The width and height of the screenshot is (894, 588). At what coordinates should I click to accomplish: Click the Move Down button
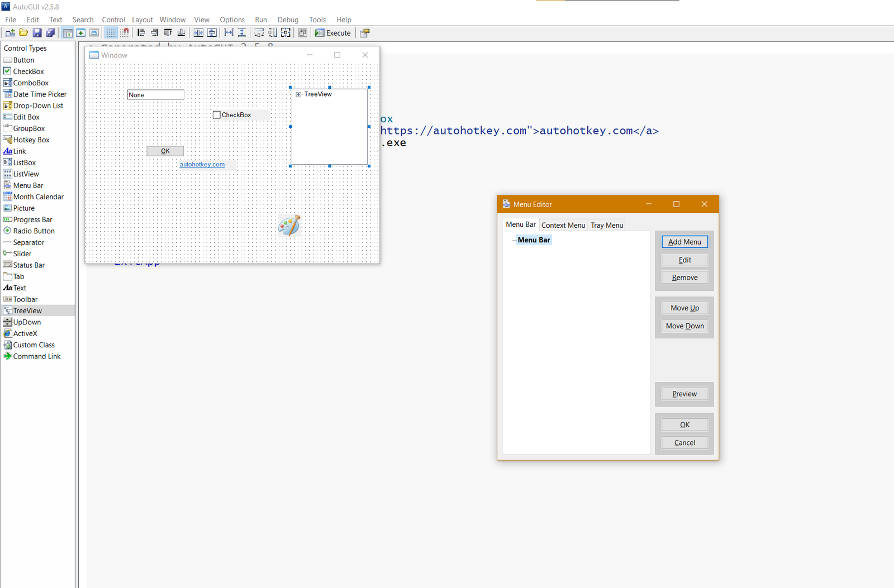click(x=684, y=326)
